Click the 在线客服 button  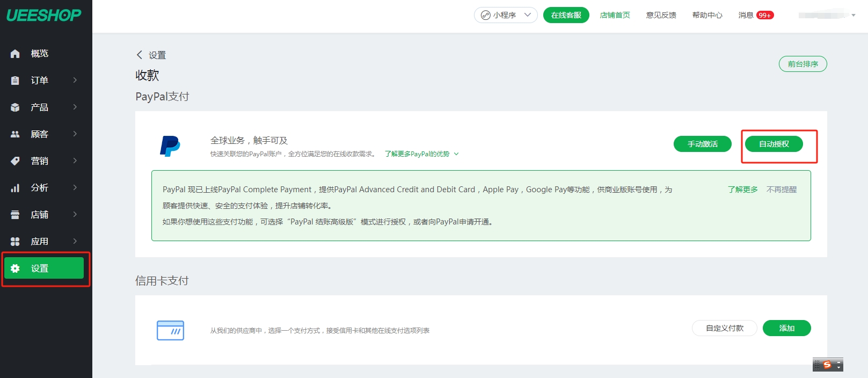[566, 15]
